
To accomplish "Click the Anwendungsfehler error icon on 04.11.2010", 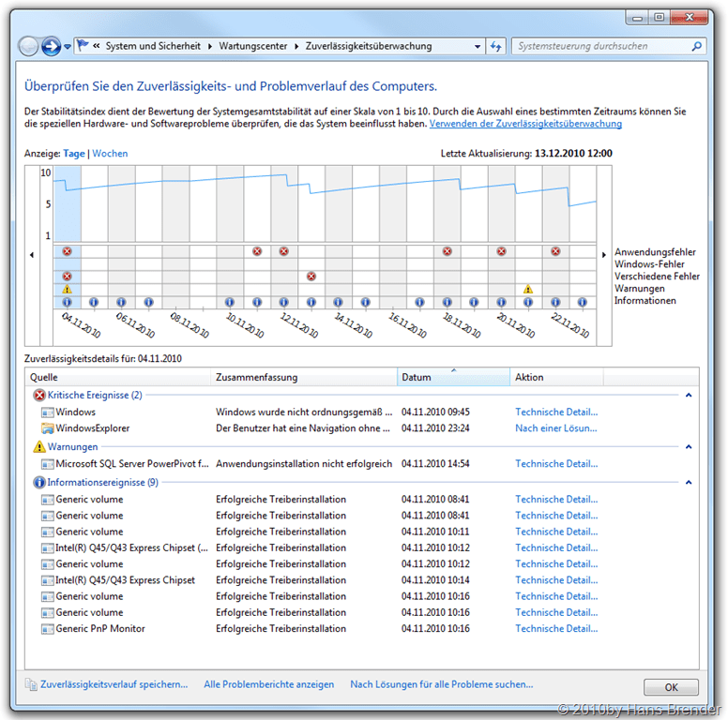I will coord(68,251).
